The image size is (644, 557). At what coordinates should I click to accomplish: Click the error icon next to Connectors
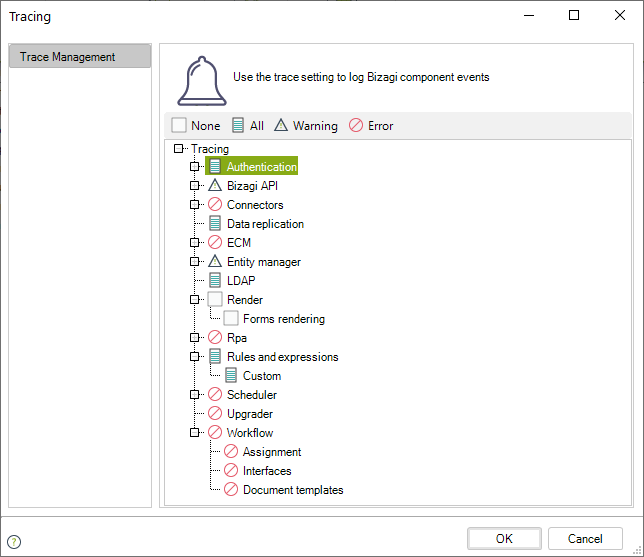click(x=215, y=204)
